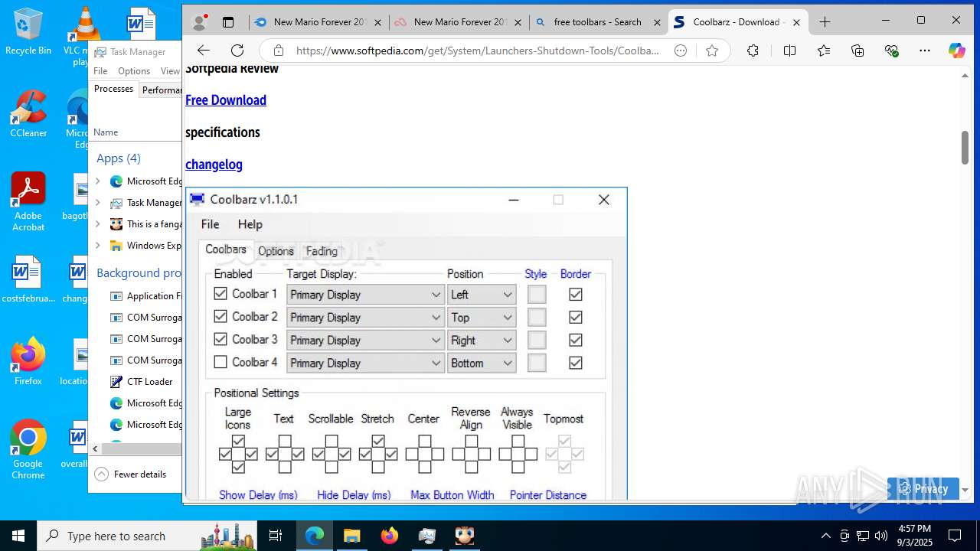Click the Softpedia address bar URL
980x551 pixels.
point(477,51)
